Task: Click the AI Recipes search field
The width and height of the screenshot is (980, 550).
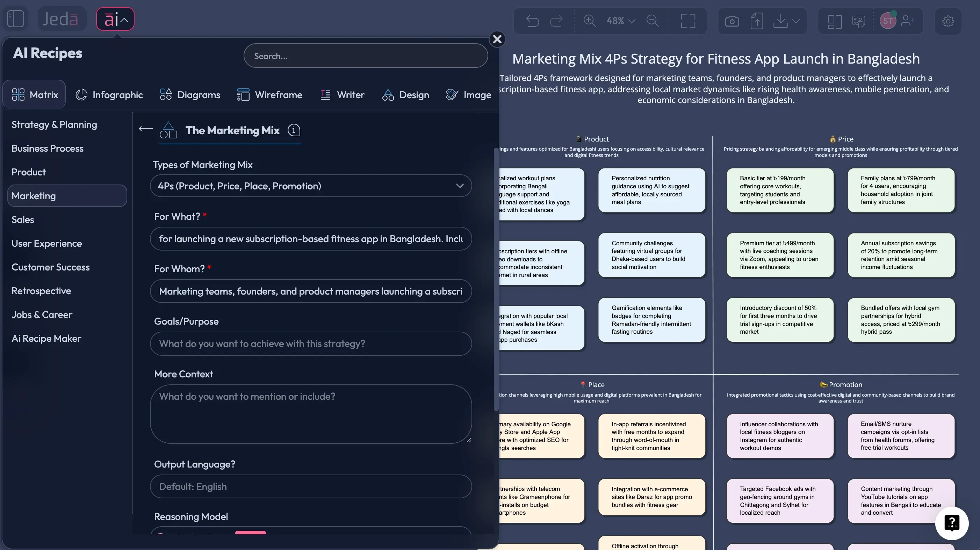Action: pyautogui.click(x=365, y=56)
